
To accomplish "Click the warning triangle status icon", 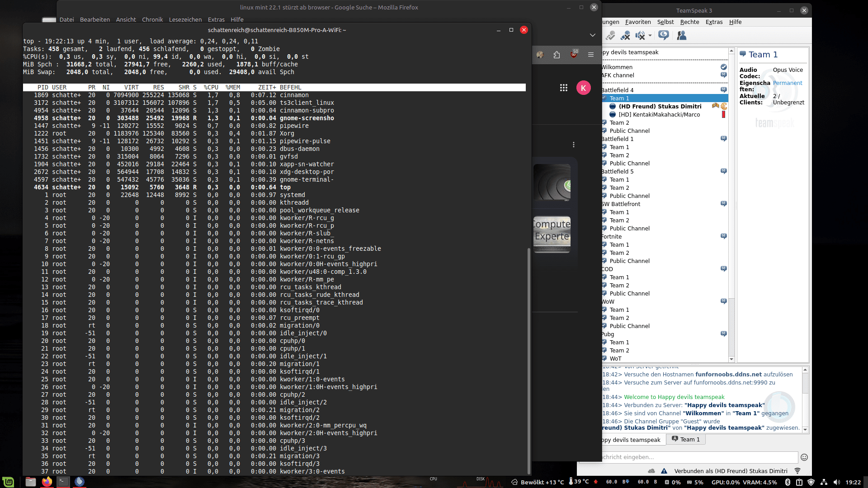I will (664, 471).
